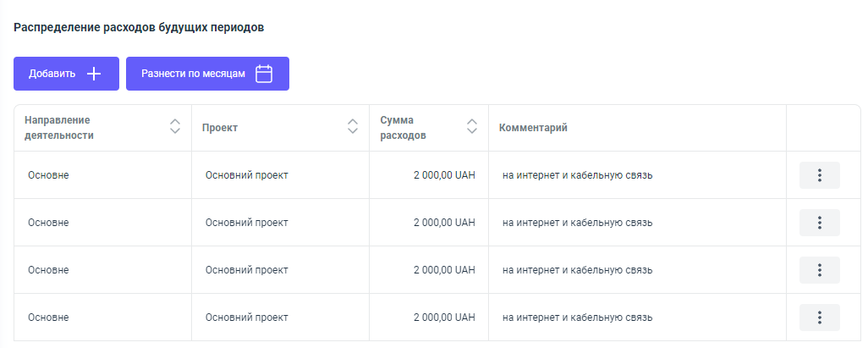Open the three-dot menu in the second row
This screenshot has width=868, height=348.
[x=819, y=223]
